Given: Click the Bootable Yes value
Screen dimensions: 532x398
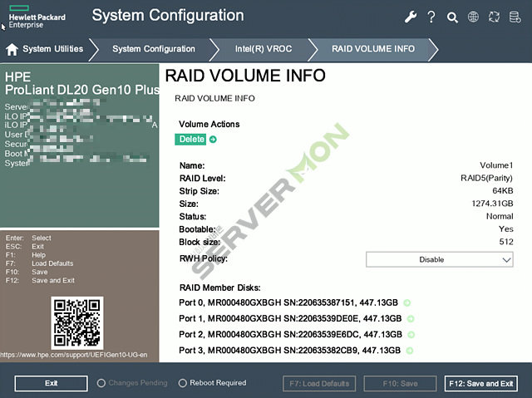Looking at the screenshot, I should 506,228.
